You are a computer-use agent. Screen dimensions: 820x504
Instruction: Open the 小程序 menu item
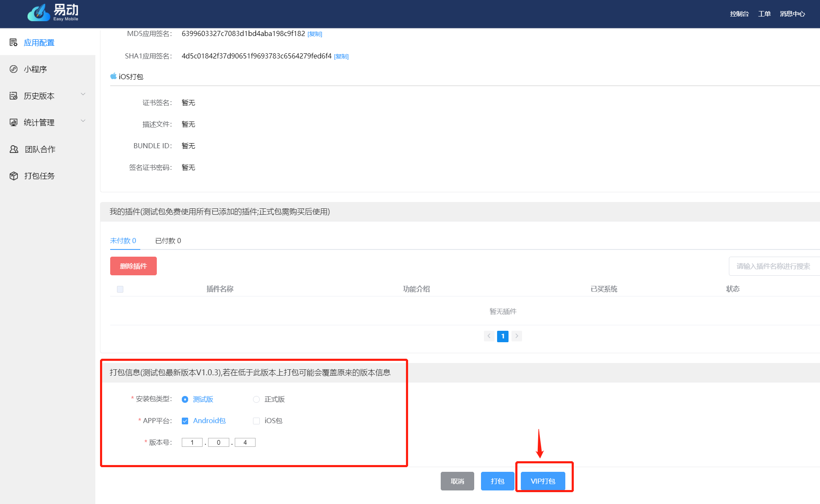pos(35,69)
